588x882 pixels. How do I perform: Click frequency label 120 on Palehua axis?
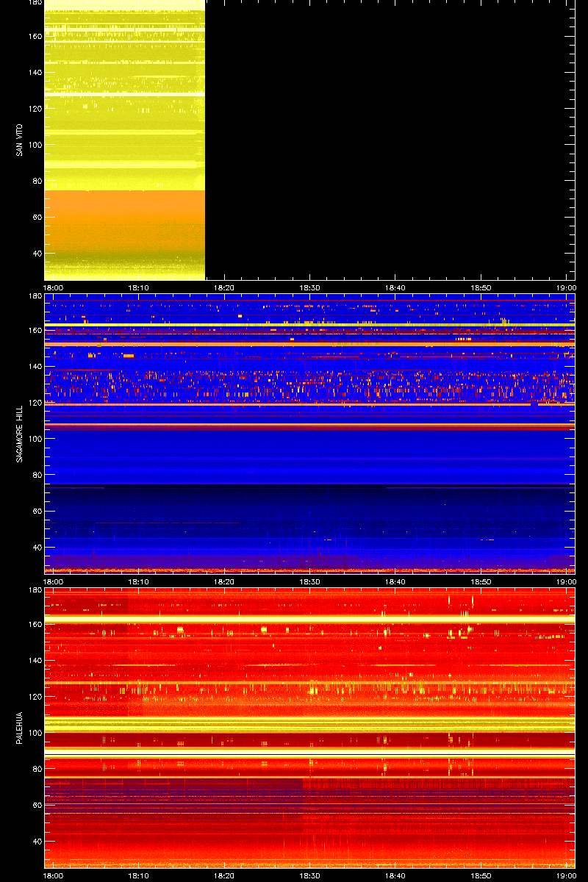[x=35, y=696]
